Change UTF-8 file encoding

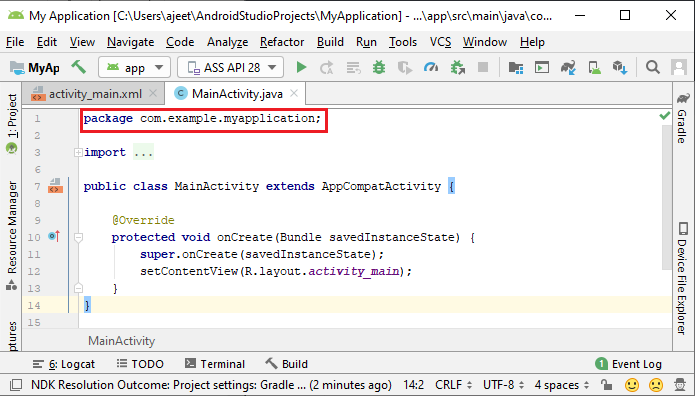[x=504, y=385]
